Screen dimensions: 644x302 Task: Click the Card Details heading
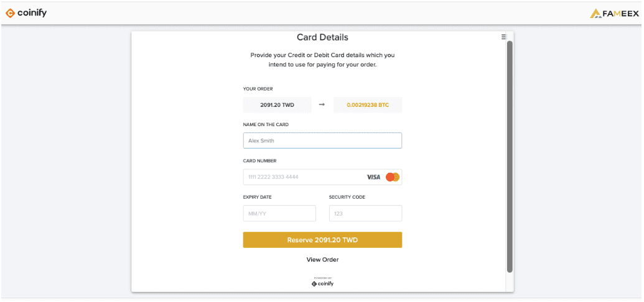click(322, 37)
